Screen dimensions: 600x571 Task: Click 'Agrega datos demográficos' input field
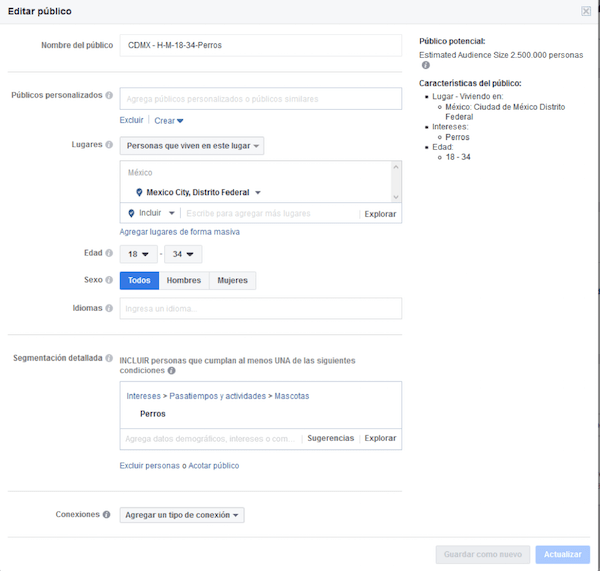210,439
